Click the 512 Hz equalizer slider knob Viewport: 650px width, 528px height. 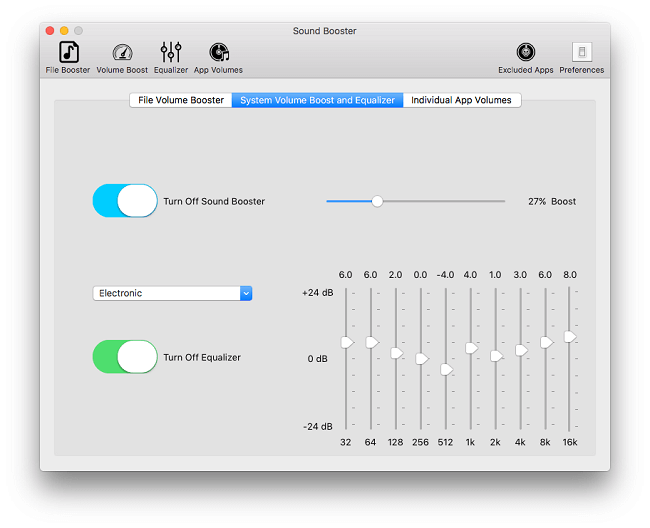pyautogui.click(x=446, y=369)
